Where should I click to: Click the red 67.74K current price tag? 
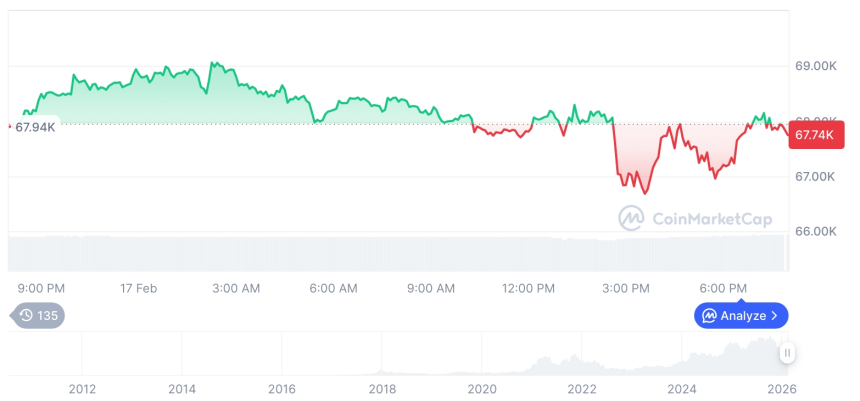click(x=815, y=133)
